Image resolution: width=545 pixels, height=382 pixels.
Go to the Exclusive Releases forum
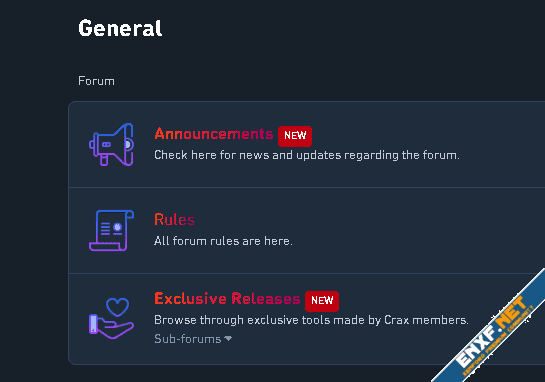click(227, 299)
